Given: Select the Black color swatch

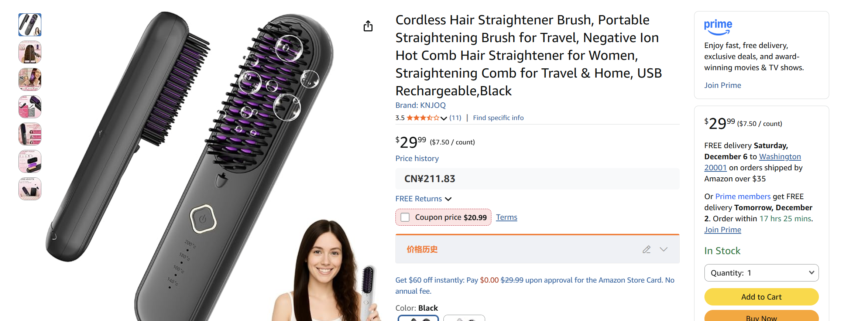Looking at the screenshot, I should 418,318.
